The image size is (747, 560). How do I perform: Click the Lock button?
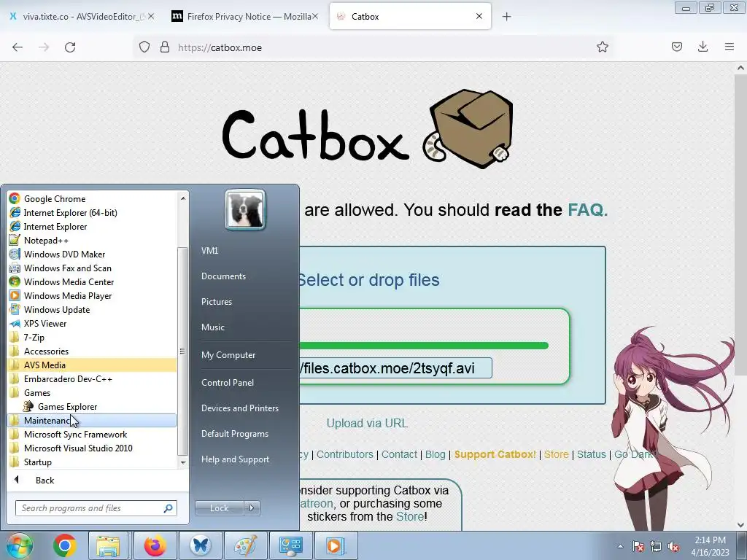[219, 508]
